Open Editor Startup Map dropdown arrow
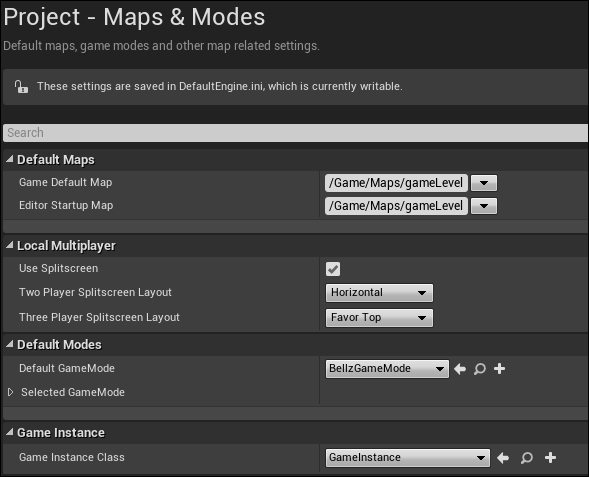 click(x=484, y=206)
